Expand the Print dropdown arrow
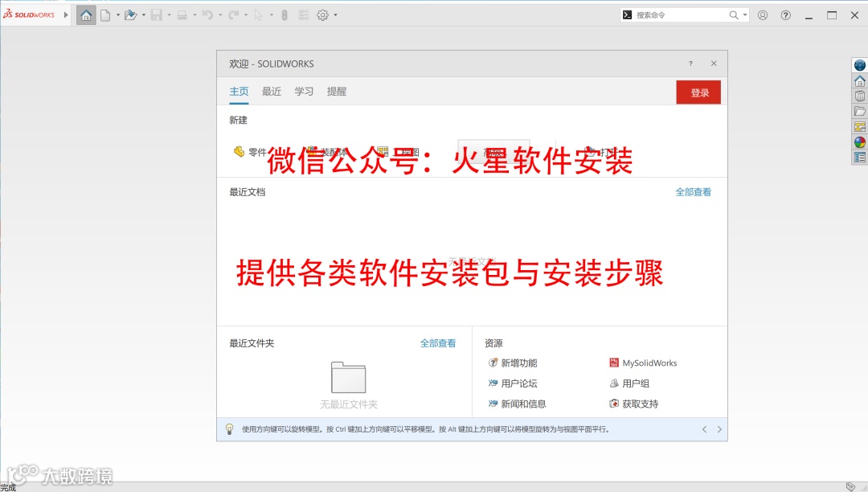Screen dimensions: 868x492 point(194,15)
